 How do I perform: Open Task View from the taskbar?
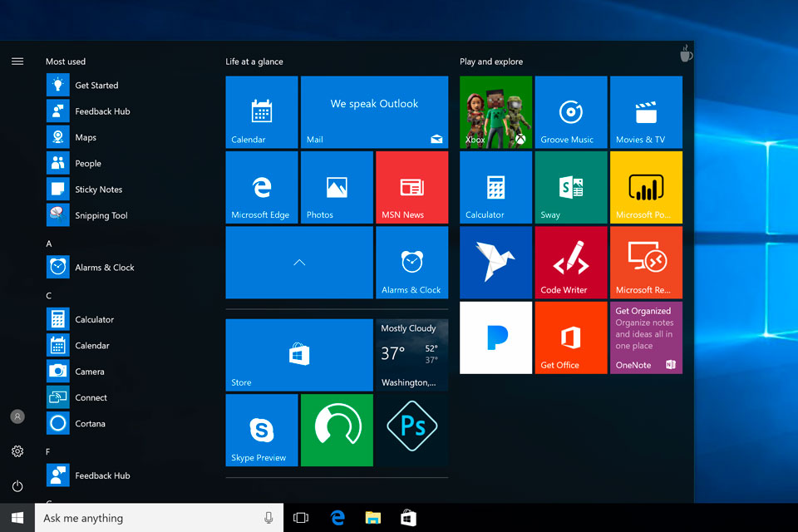tap(301, 518)
